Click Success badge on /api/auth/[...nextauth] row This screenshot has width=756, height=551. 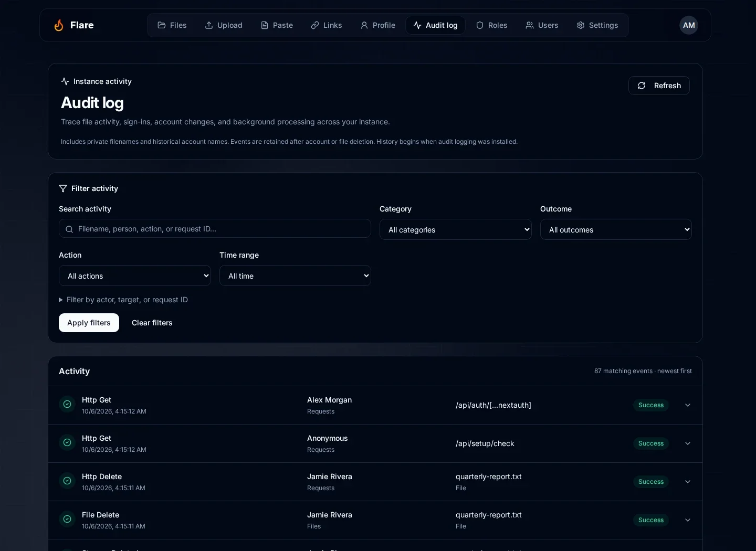pos(651,405)
